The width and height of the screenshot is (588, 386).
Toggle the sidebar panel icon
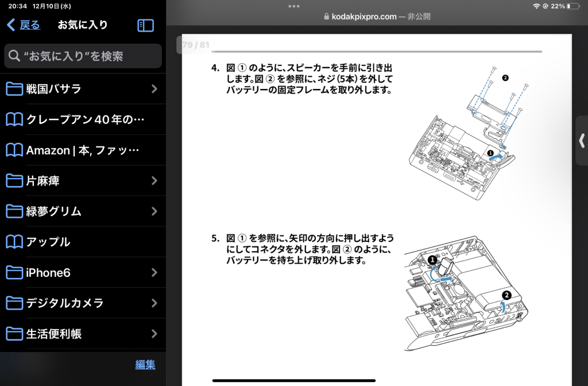146,25
